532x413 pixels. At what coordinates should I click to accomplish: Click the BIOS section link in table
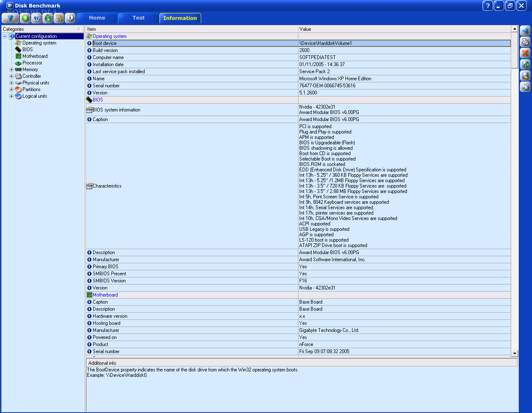click(x=98, y=100)
